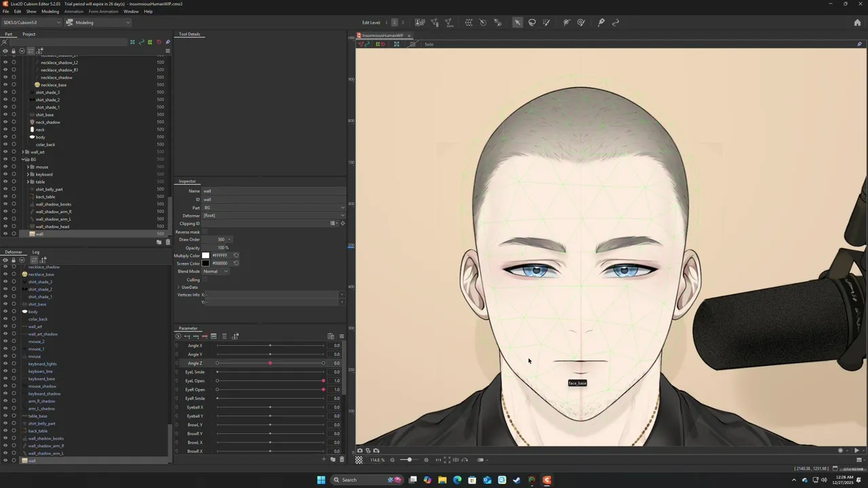The image size is (868, 488).
Task: Toggle Solo display mode
Action: [x=429, y=44]
